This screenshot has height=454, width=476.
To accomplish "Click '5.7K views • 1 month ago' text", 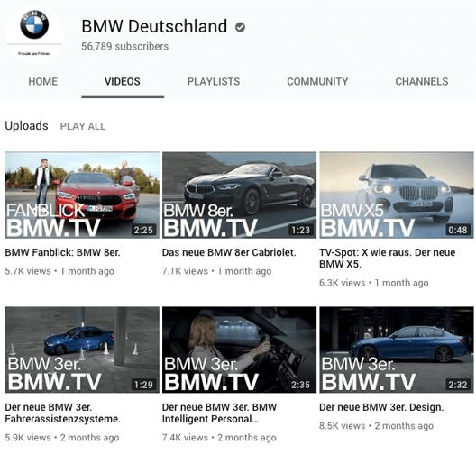I will tap(59, 271).
